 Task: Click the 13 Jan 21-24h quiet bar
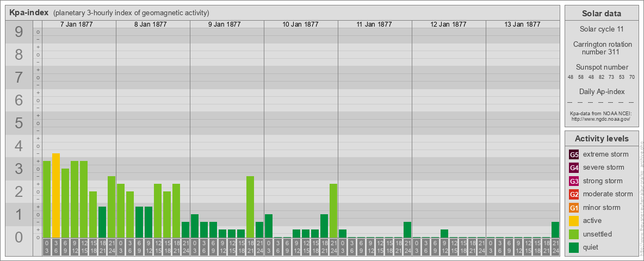point(555,230)
